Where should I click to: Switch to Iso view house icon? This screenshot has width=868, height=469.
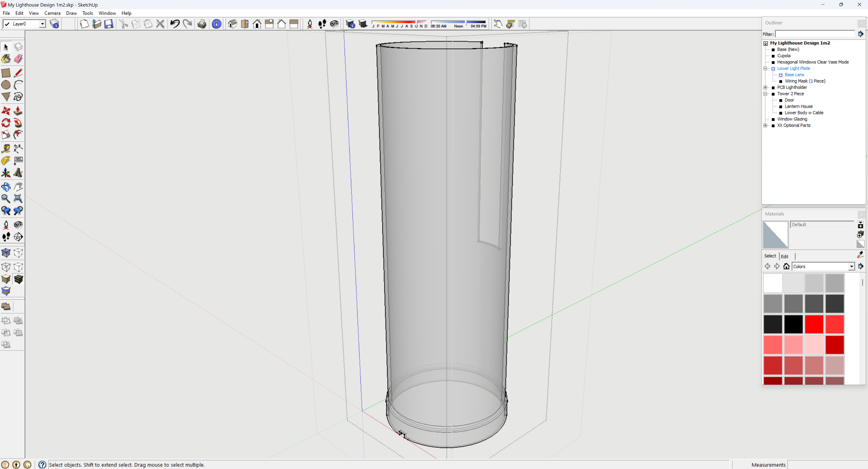(233, 24)
